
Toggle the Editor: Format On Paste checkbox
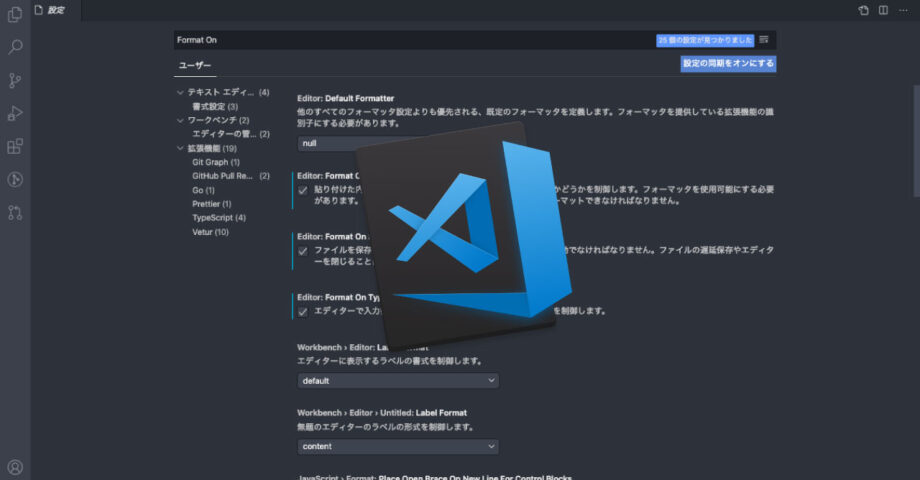click(x=303, y=190)
